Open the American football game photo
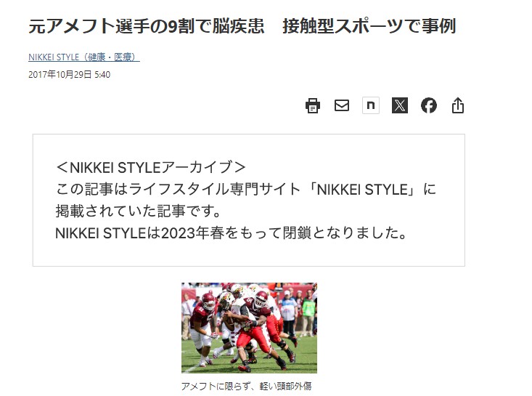Viewport: 532px width, 396px height. point(249,328)
